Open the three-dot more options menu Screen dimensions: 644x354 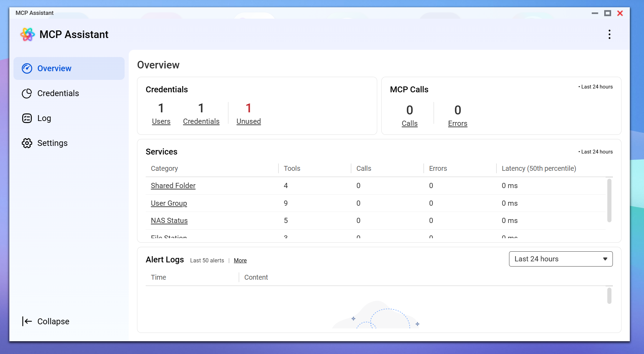point(609,34)
